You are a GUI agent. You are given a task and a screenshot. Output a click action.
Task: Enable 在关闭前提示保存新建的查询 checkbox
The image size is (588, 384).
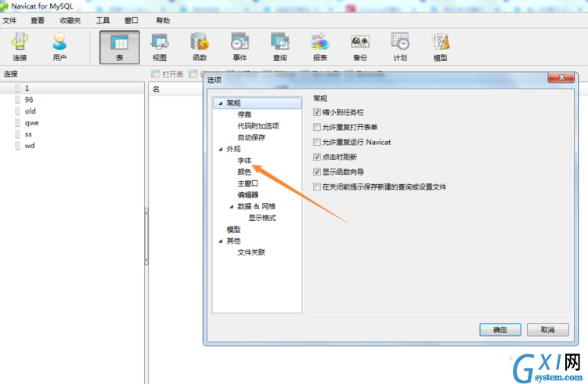click(x=317, y=187)
